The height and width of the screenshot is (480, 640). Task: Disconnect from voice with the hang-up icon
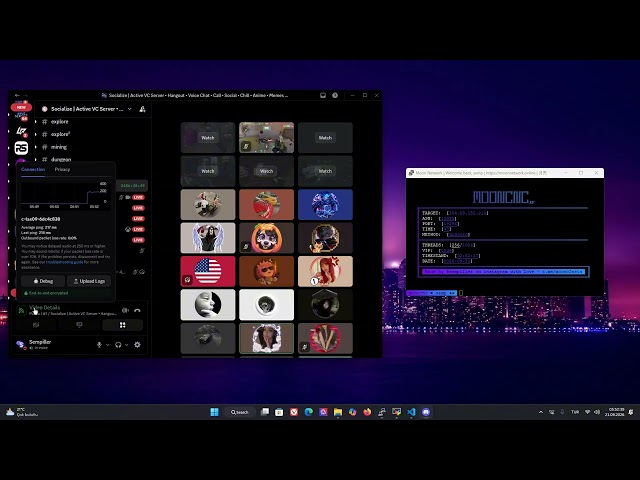pyautogui.click(x=137, y=311)
